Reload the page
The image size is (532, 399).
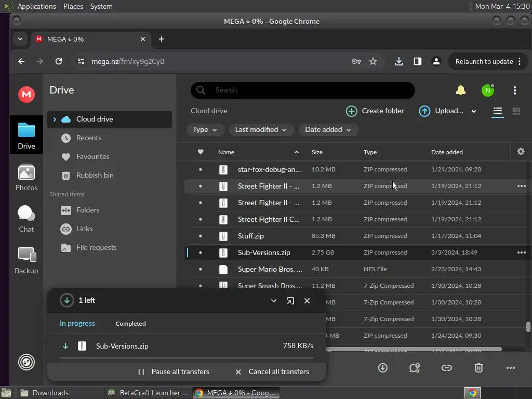point(59,61)
